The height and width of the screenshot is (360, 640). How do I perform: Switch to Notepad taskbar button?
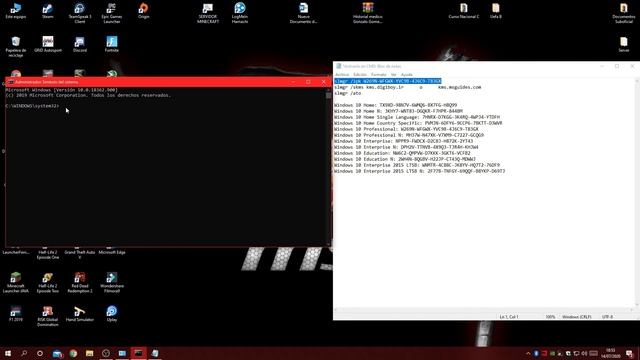[x=155, y=353]
